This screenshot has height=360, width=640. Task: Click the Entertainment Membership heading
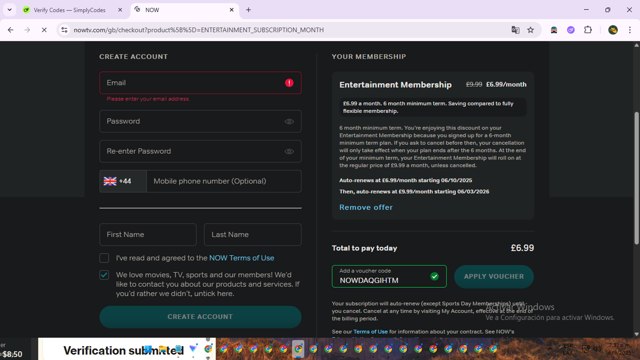tap(395, 85)
